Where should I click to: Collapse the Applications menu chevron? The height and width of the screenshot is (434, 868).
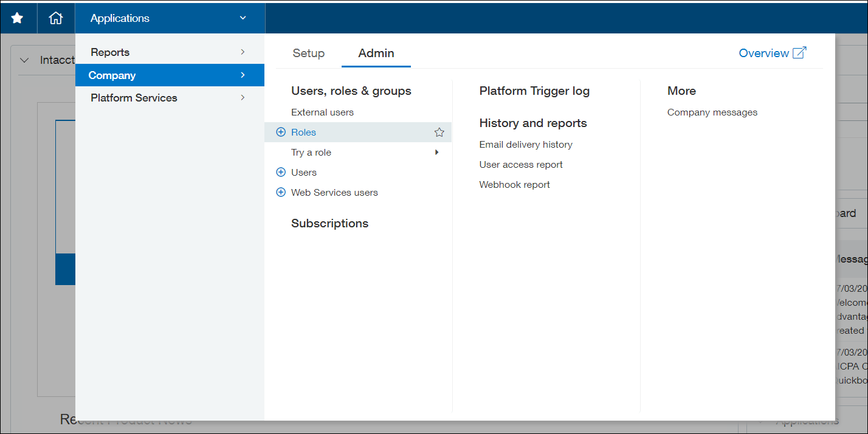coord(243,18)
